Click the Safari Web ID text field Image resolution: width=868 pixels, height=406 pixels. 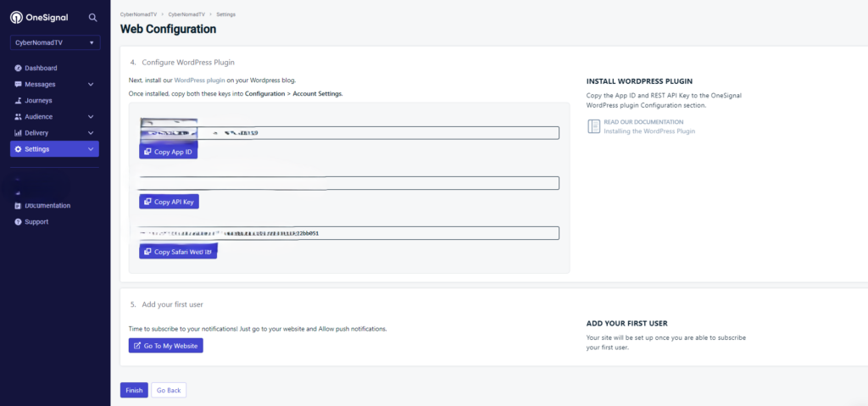[348, 233]
